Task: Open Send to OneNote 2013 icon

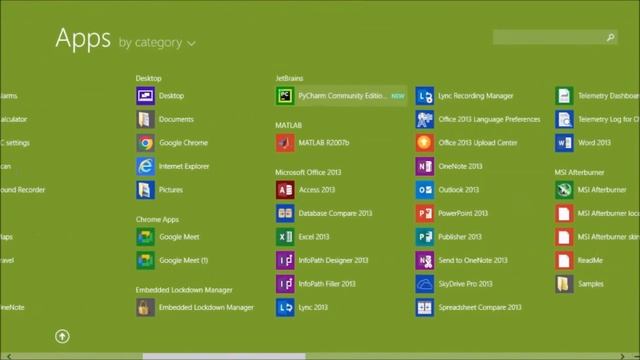Action: click(x=424, y=260)
